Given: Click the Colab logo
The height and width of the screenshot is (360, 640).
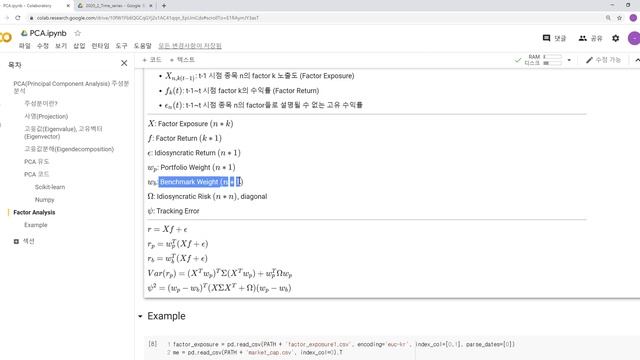Looking at the screenshot, I should click(x=6, y=38).
